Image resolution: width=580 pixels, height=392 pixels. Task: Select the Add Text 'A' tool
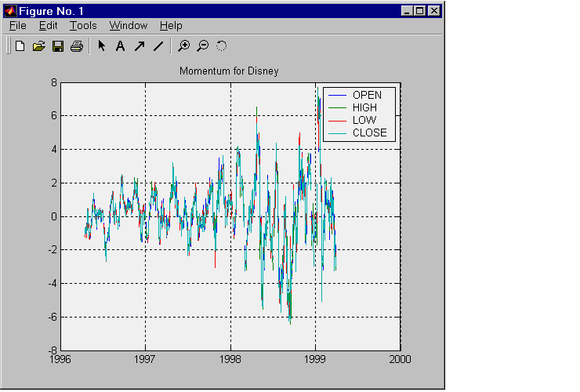click(x=120, y=46)
